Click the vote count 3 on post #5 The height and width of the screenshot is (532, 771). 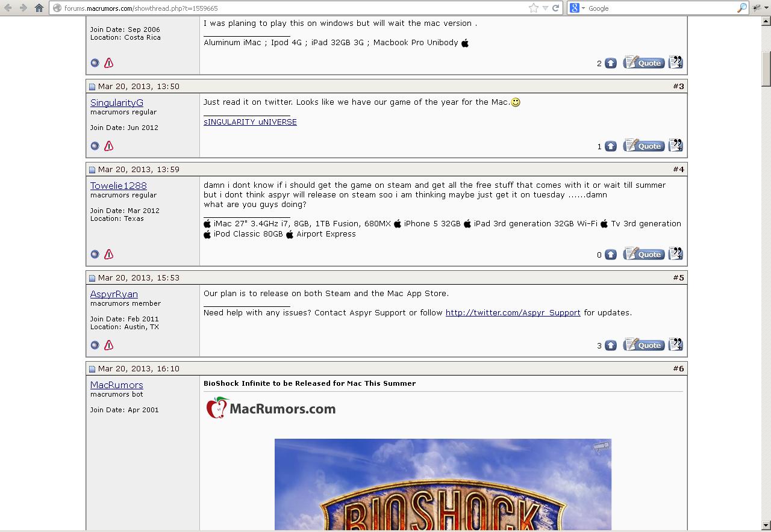click(599, 345)
